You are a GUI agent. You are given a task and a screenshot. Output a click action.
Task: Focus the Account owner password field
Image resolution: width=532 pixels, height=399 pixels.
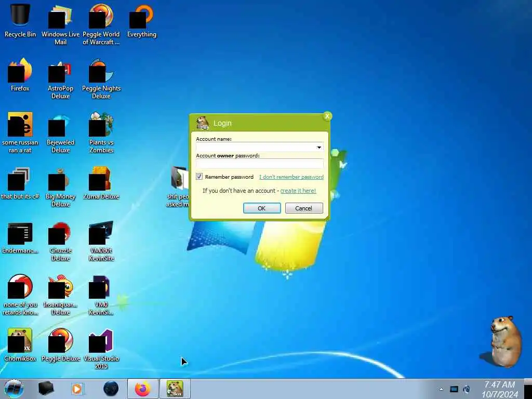click(260, 164)
